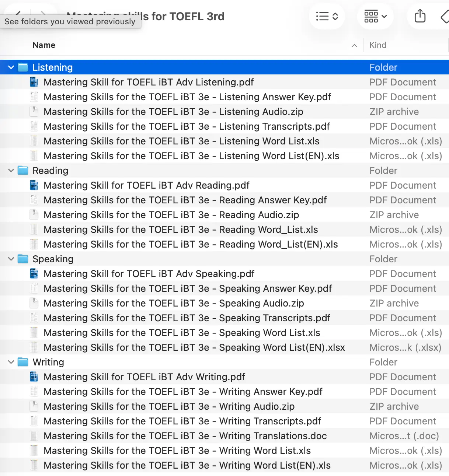Toggle sort order caret in Name column
The width and height of the screenshot is (449, 476).
pyautogui.click(x=354, y=46)
